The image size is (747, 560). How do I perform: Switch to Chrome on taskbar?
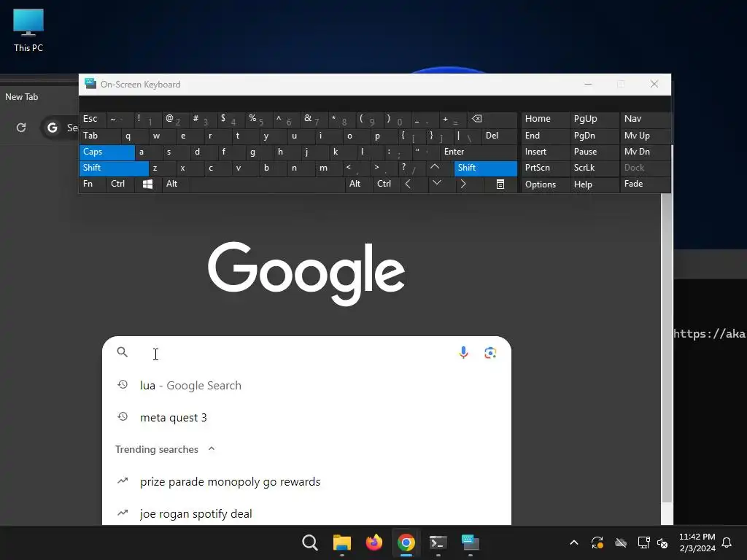coord(406,542)
